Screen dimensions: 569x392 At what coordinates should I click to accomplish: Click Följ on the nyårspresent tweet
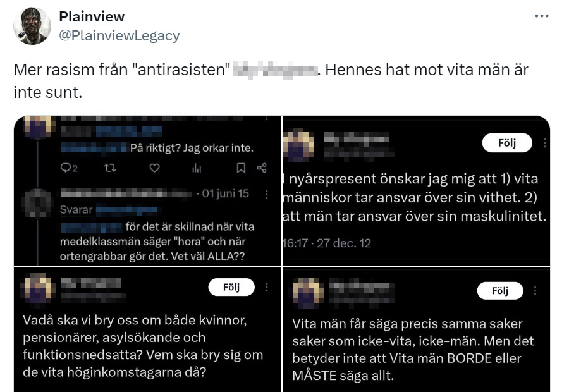click(x=507, y=143)
